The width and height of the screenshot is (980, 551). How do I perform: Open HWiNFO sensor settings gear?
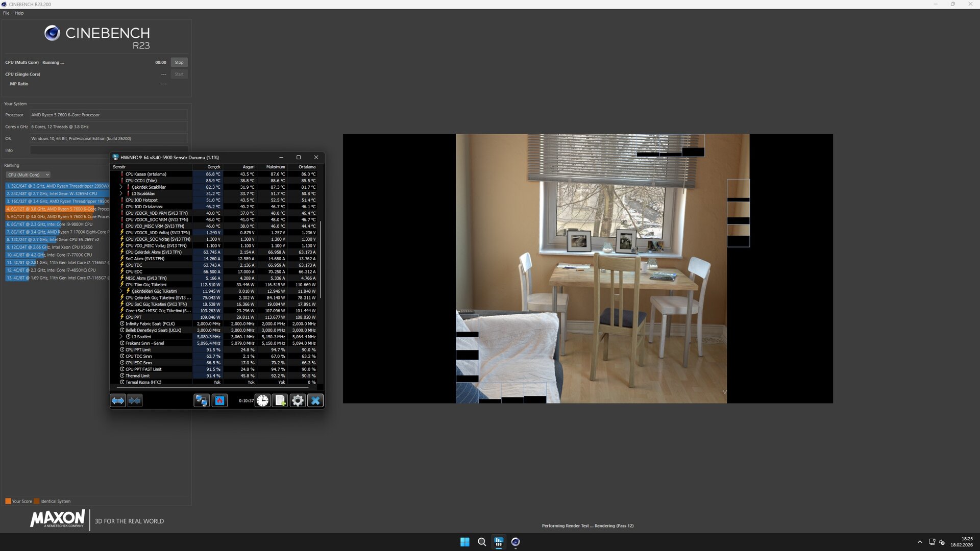pyautogui.click(x=298, y=401)
